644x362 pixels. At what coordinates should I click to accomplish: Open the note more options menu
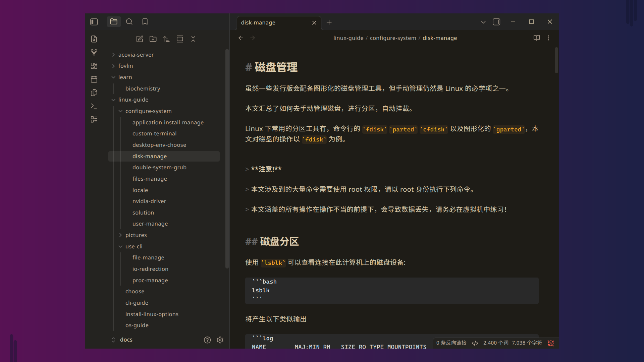548,38
